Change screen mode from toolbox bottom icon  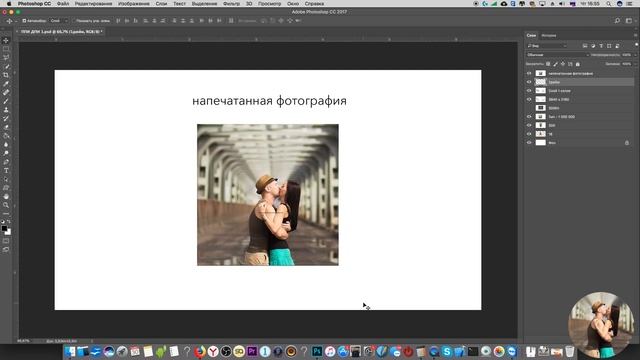point(6,249)
